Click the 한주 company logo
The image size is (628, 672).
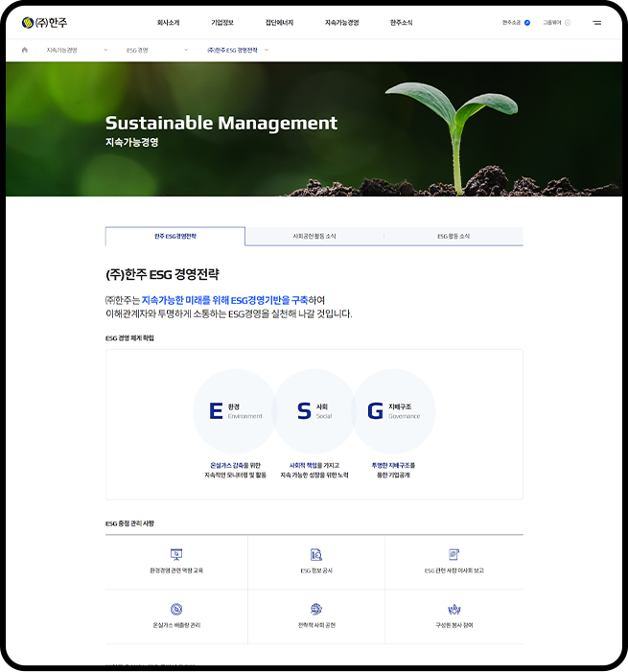tap(44, 22)
